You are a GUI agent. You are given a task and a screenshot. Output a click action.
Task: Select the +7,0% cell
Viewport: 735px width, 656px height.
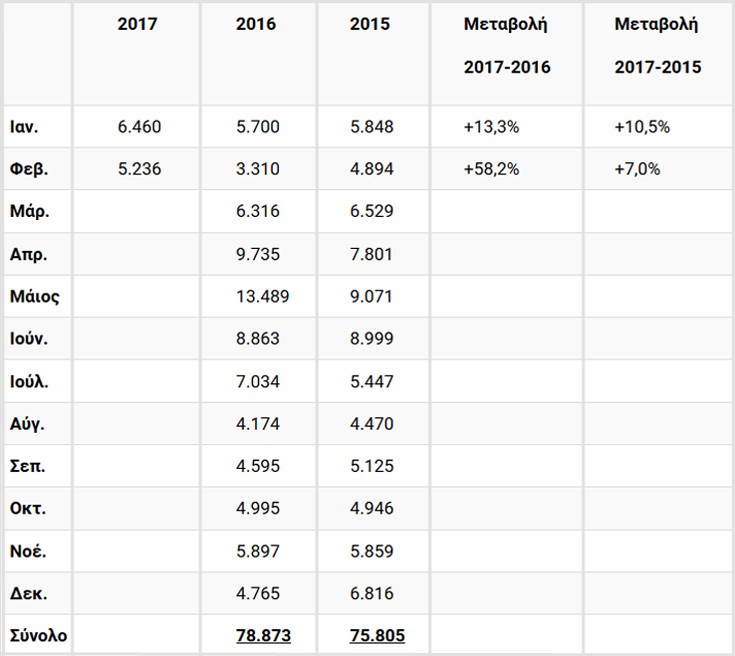click(x=638, y=169)
